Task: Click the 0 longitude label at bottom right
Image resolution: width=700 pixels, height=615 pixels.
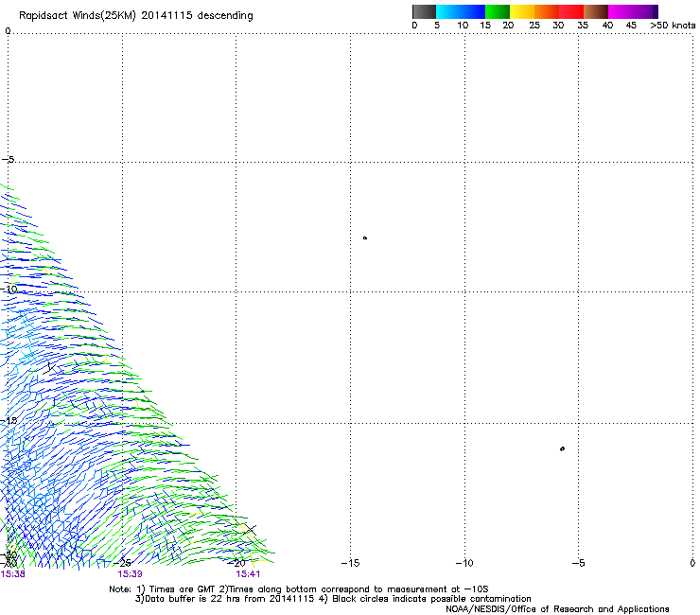Action: [x=692, y=563]
